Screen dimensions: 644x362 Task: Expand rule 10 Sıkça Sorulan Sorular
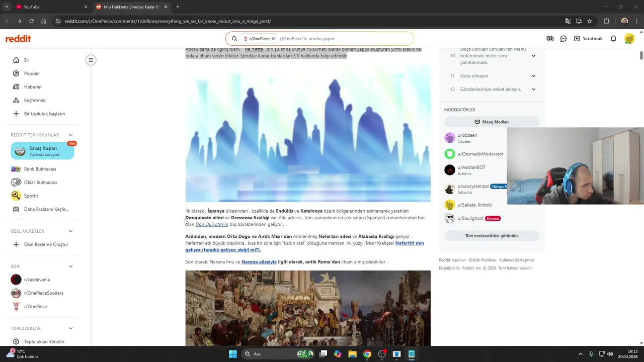click(x=533, y=56)
